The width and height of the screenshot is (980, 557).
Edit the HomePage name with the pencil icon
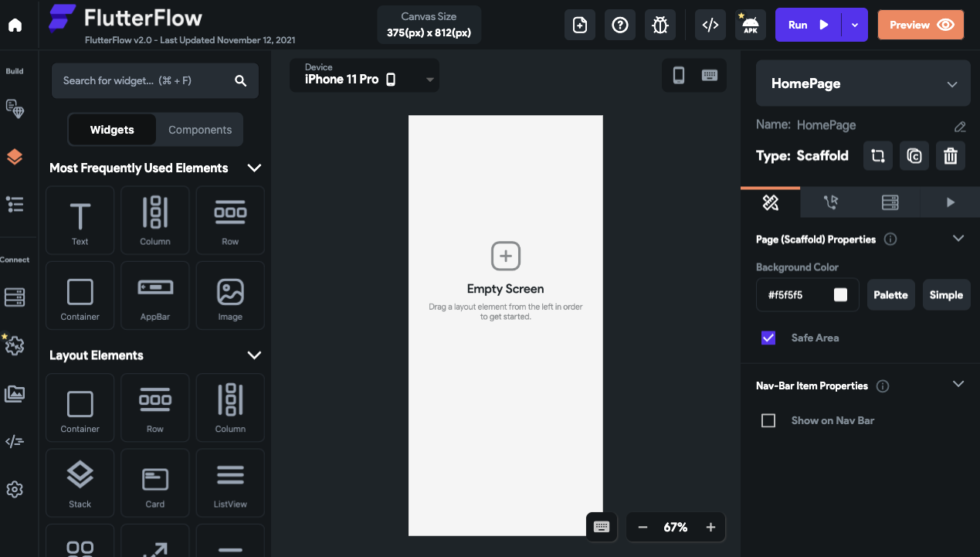(960, 126)
